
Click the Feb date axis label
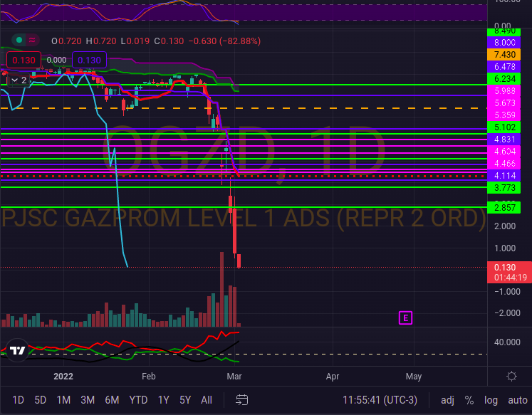pyautogui.click(x=149, y=377)
